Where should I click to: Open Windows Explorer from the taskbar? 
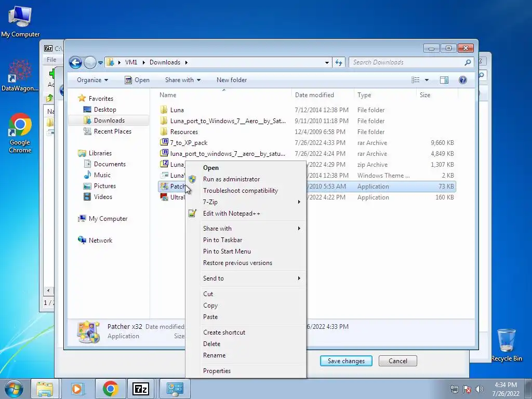[45, 389]
